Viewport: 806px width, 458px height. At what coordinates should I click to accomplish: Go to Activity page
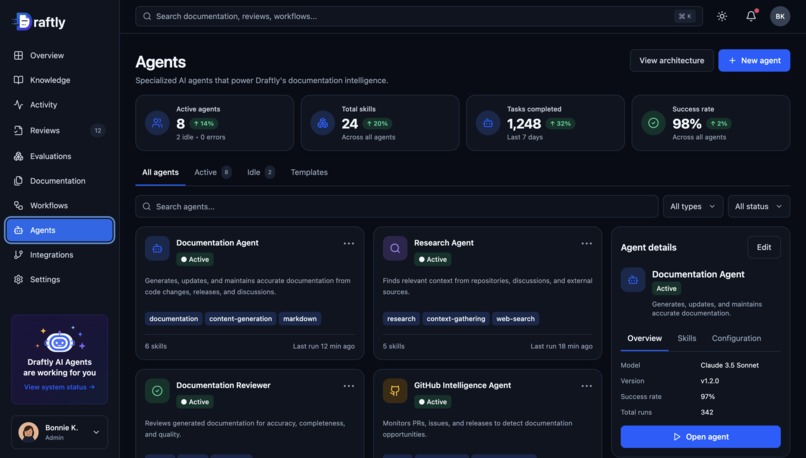(60, 105)
